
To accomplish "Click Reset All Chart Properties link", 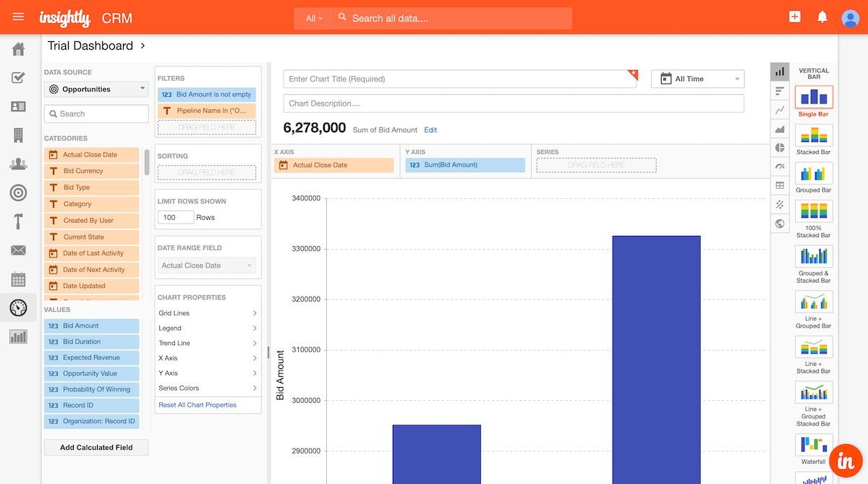I will click(197, 405).
